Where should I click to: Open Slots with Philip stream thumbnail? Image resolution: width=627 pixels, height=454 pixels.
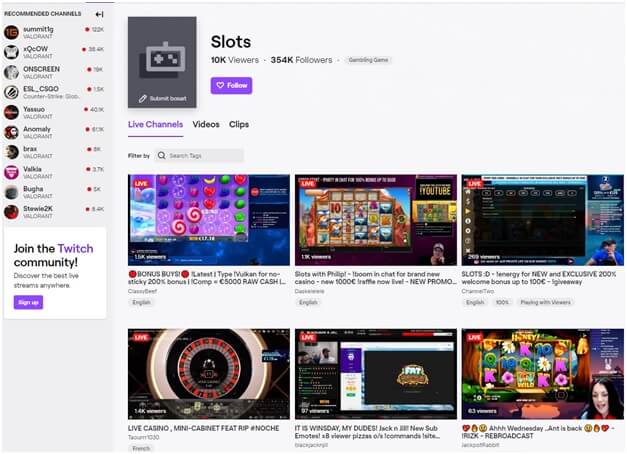376,220
